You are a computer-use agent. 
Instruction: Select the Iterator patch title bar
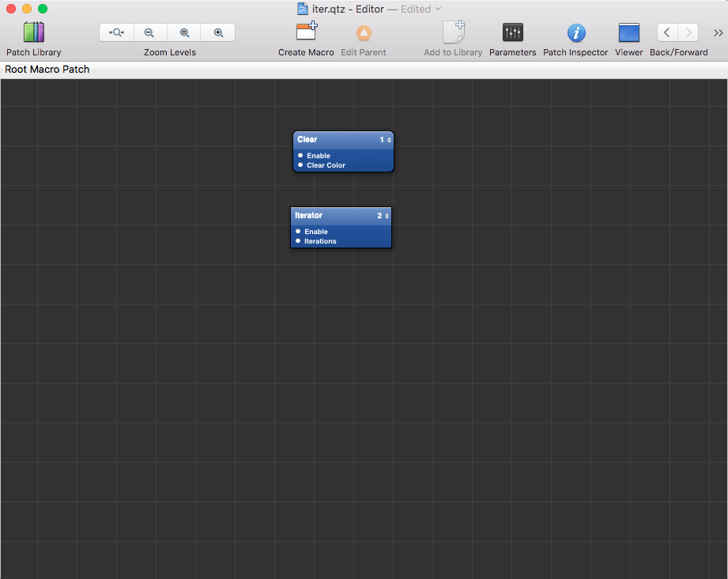[341, 216]
